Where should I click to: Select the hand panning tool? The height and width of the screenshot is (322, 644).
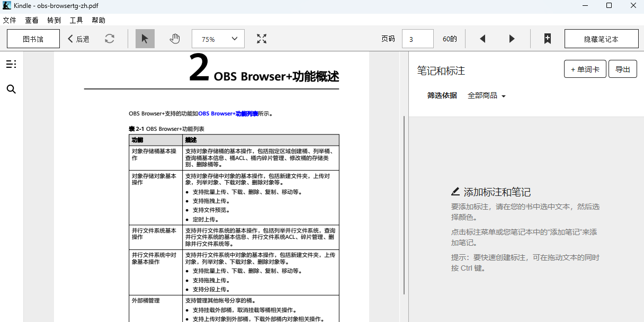174,38
